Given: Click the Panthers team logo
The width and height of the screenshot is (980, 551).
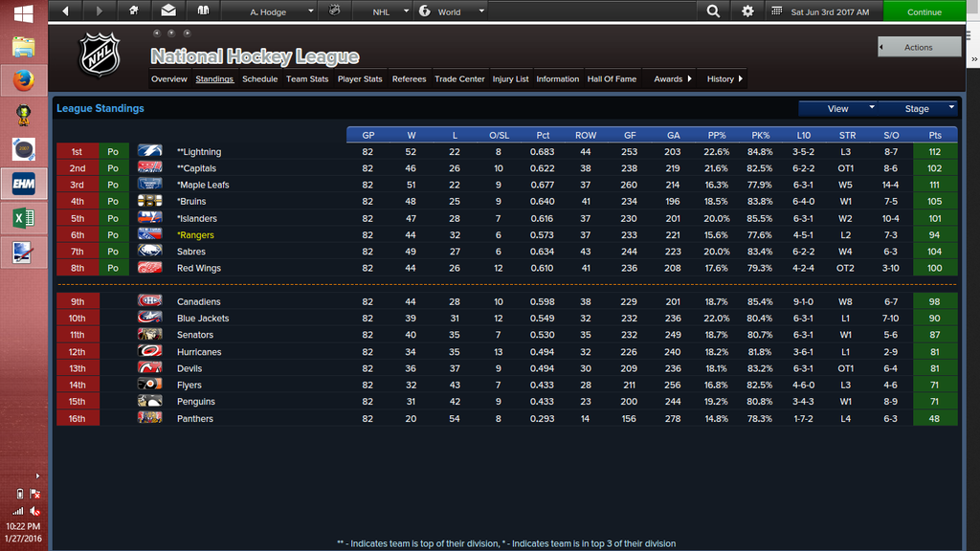Looking at the screenshot, I should 150,418.
